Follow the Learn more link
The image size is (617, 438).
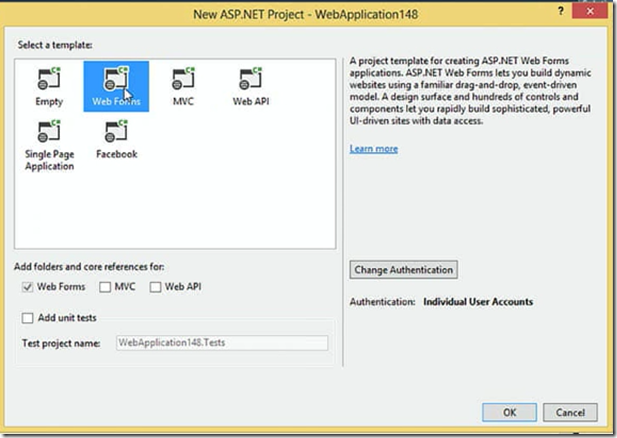(374, 149)
